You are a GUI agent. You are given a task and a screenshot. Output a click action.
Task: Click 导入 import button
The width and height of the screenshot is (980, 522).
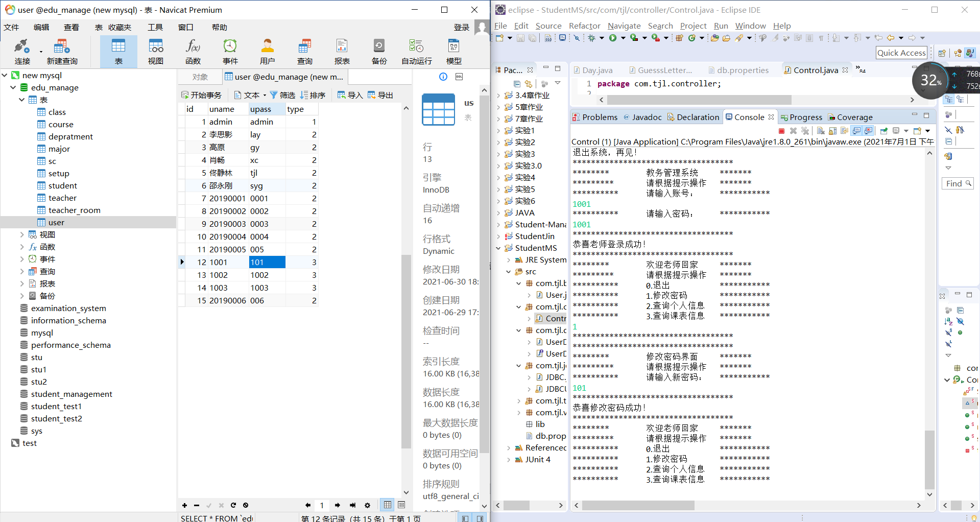350,95
